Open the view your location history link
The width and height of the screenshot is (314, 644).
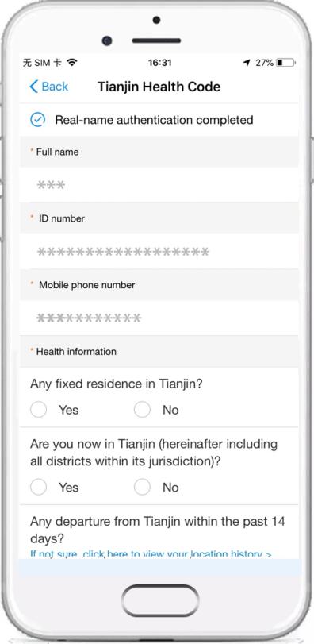pos(151,553)
